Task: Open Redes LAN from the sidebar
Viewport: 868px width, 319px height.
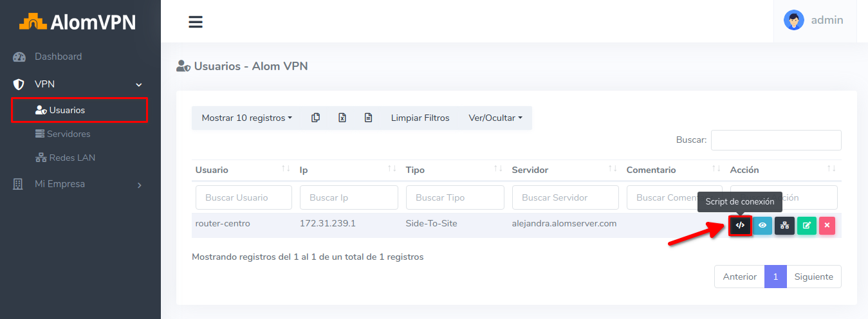Action: [72, 158]
